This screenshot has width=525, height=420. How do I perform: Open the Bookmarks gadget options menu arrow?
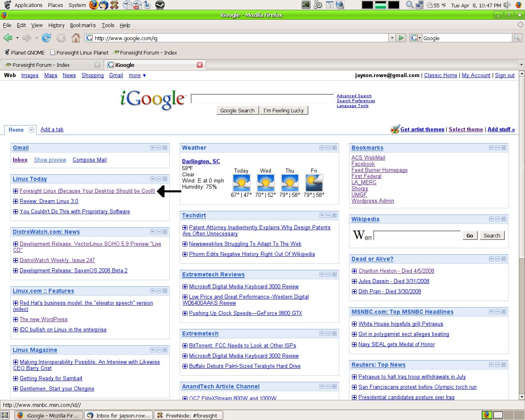(491, 148)
